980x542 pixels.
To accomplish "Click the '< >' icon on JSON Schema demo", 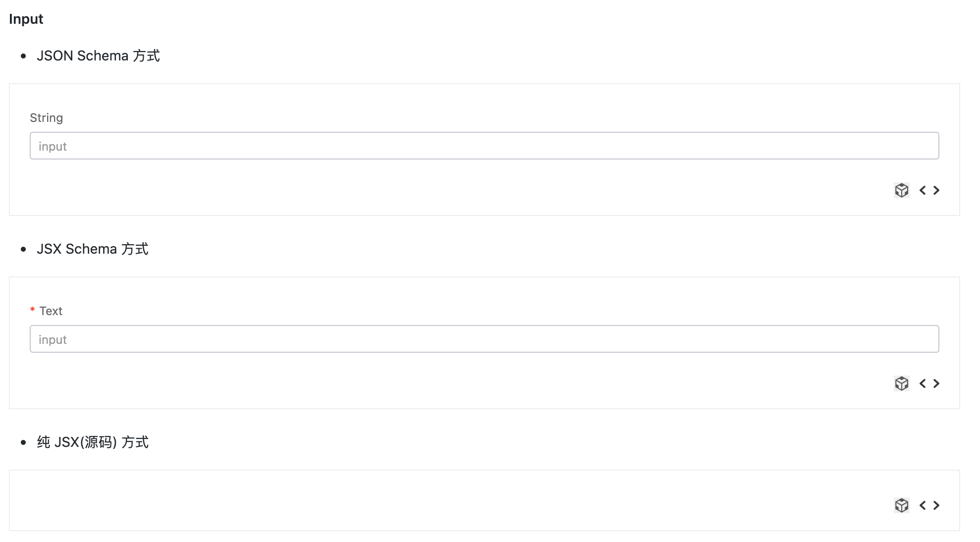I will pos(929,190).
